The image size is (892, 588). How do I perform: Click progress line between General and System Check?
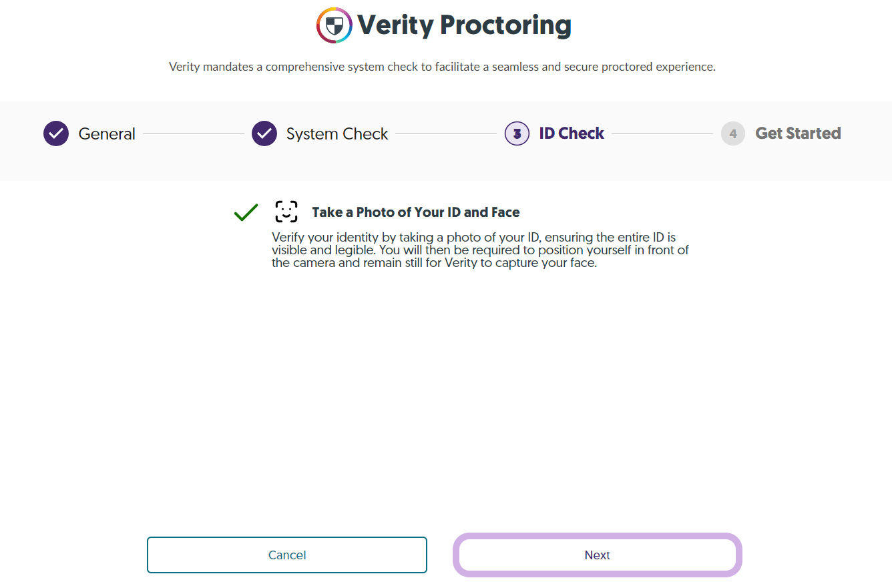[x=194, y=133]
